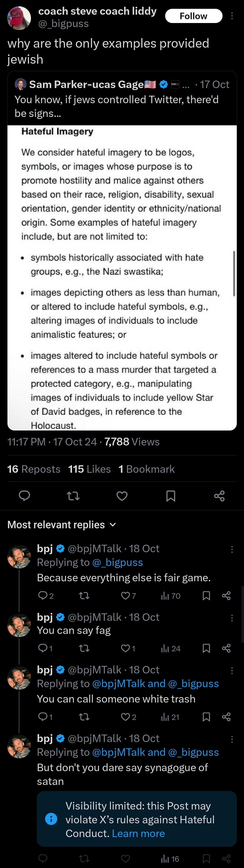Viewport: 244px width, 868px height.
Task: Bookmark the main post by _bigpuss
Action: coord(171,496)
